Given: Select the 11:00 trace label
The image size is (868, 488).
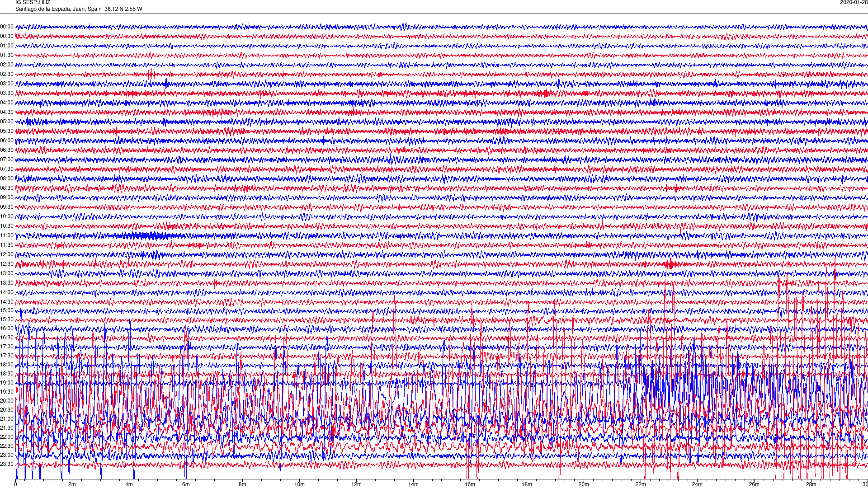Looking at the screenshot, I should (x=7, y=235).
